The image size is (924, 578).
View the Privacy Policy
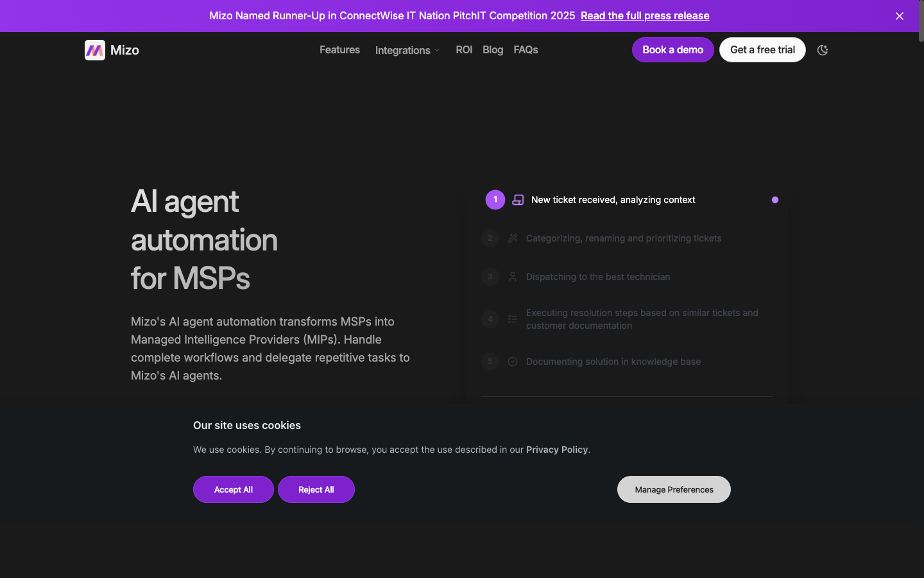[557, 450]
